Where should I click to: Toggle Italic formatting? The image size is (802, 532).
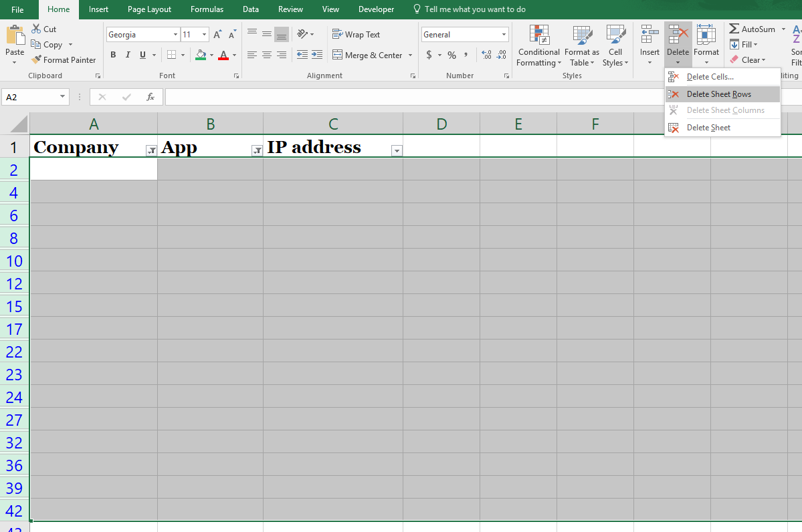click(128, 55)
